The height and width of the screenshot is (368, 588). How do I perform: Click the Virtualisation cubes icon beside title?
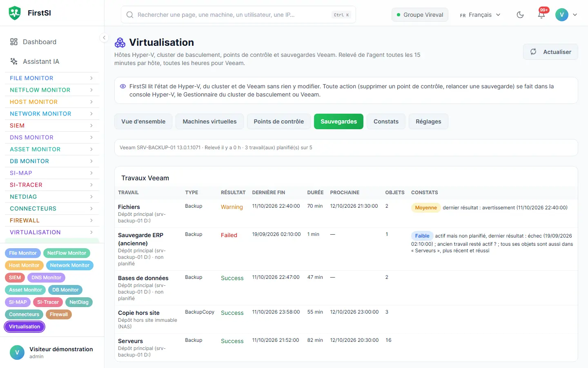tap(120, 43)
